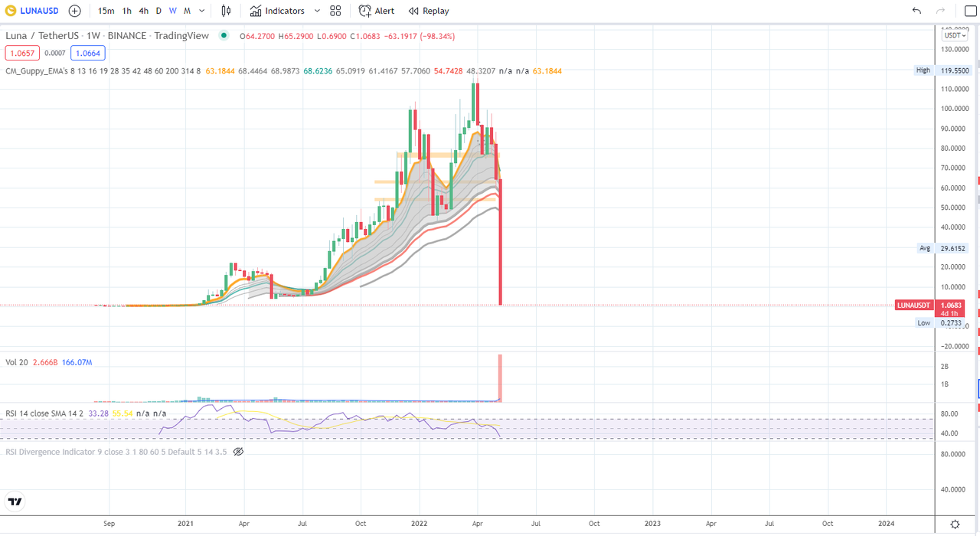Expand the favorite indicators dropdown arrow

click(x=317, y=11)
